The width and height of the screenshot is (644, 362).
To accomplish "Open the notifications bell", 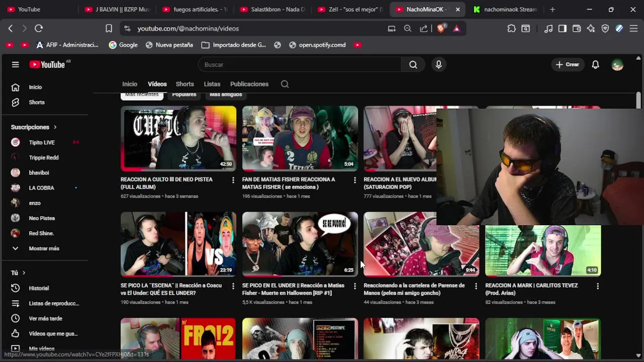I will coord(595,64).
